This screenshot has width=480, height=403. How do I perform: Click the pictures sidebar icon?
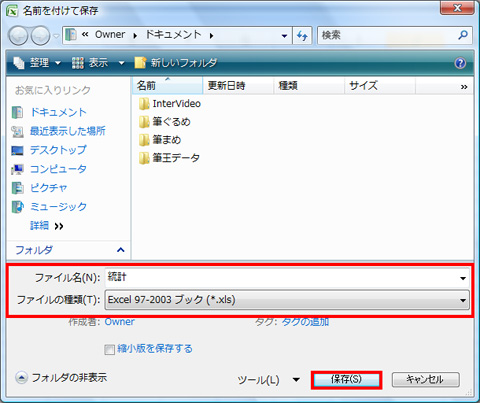[x=17, y=188]
